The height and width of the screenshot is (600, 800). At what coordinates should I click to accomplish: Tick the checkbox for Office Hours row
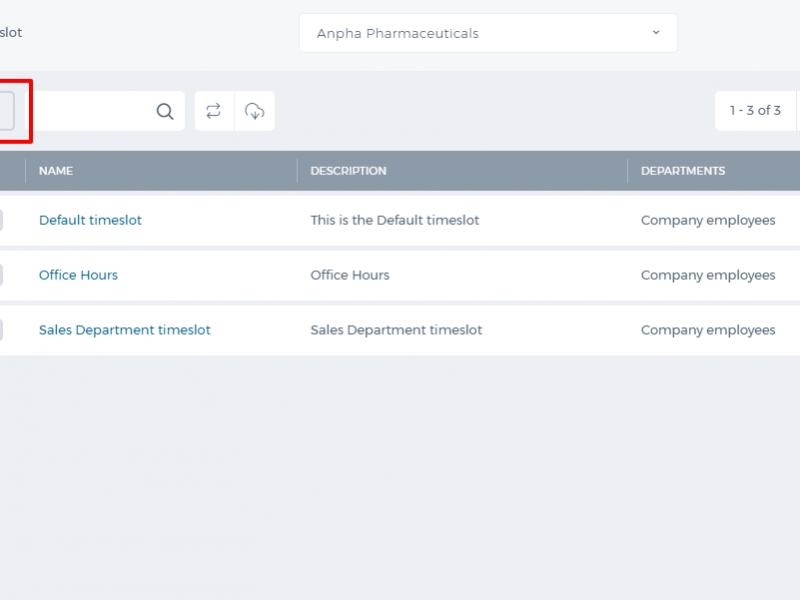coord(0,275)
